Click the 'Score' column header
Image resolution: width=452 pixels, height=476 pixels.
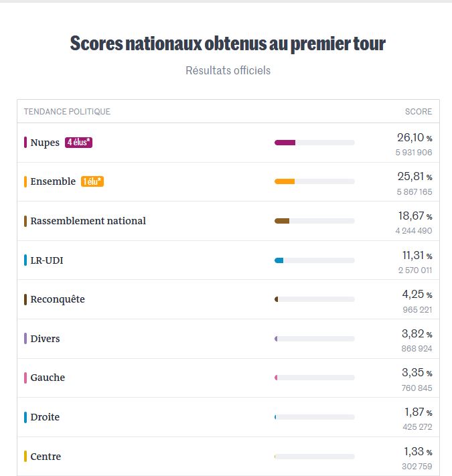click(x=419, y=112)
